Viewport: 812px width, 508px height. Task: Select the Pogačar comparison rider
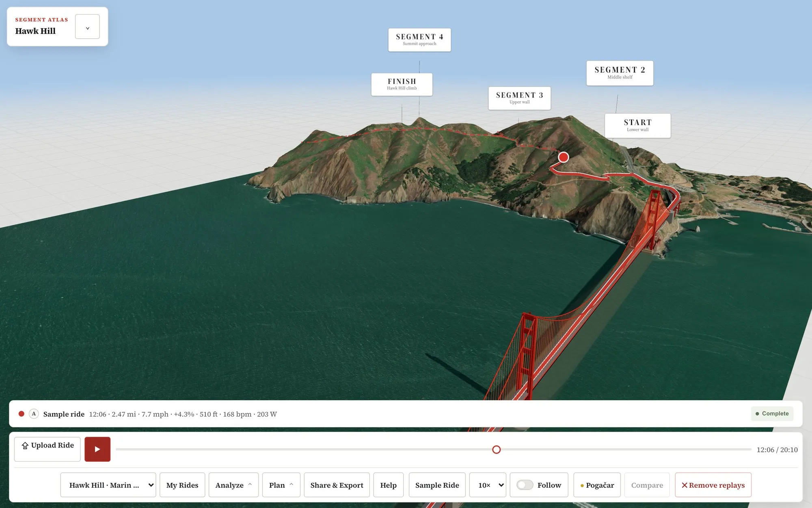click(597, 485)
